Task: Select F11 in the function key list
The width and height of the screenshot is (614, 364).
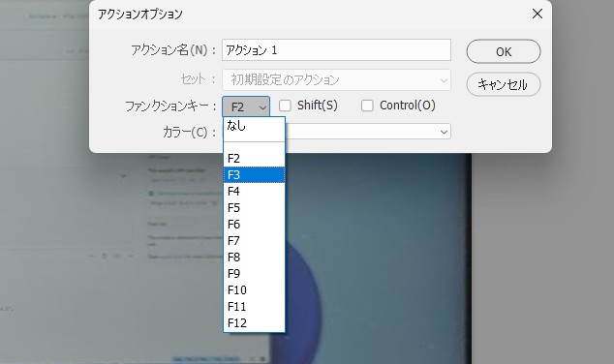Action: (x=254, y=307)
